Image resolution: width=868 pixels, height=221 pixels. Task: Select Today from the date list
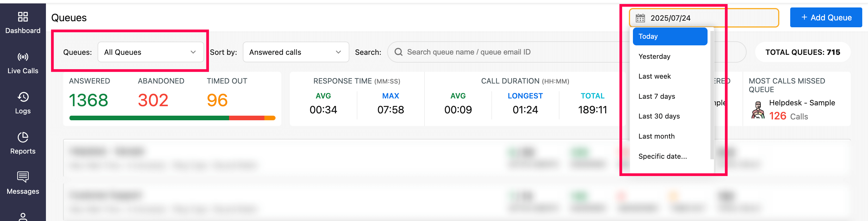669,36
